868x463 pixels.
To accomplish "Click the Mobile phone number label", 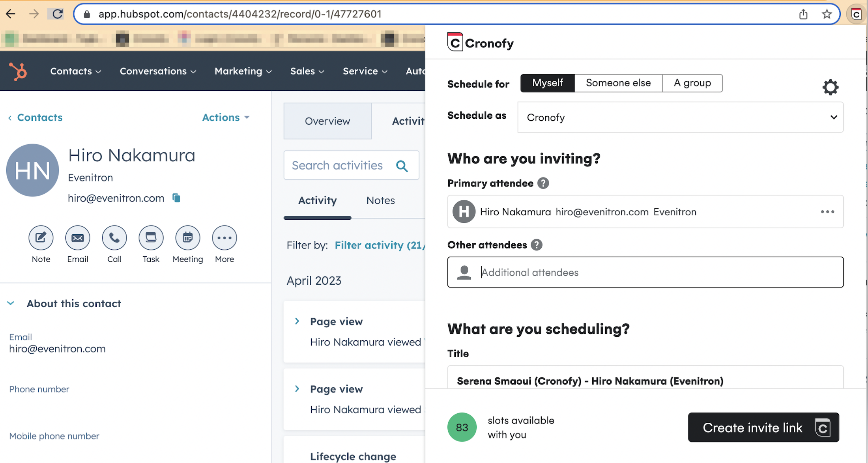I will [54, 436].
